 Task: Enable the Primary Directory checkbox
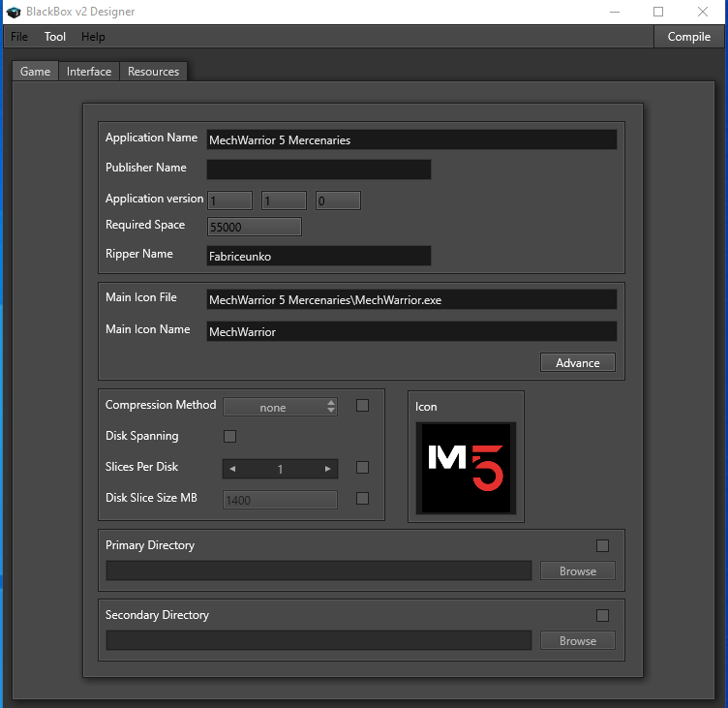pos(603,546)
